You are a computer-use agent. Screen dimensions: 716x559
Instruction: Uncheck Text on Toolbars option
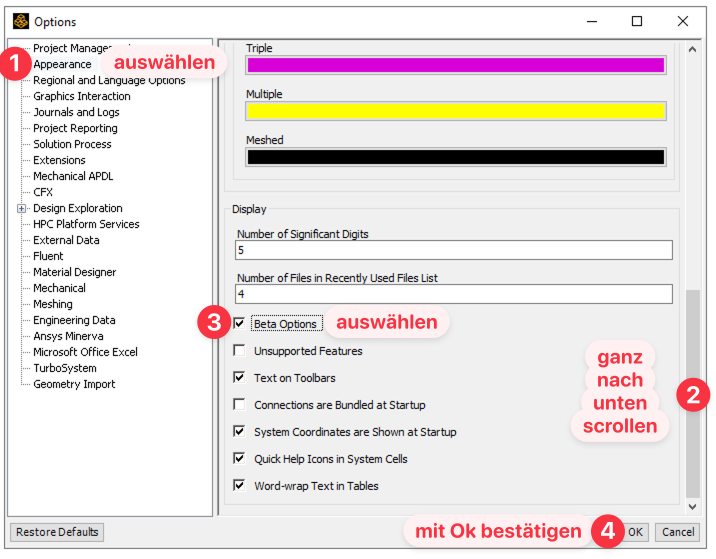click(x=239, y=378)
